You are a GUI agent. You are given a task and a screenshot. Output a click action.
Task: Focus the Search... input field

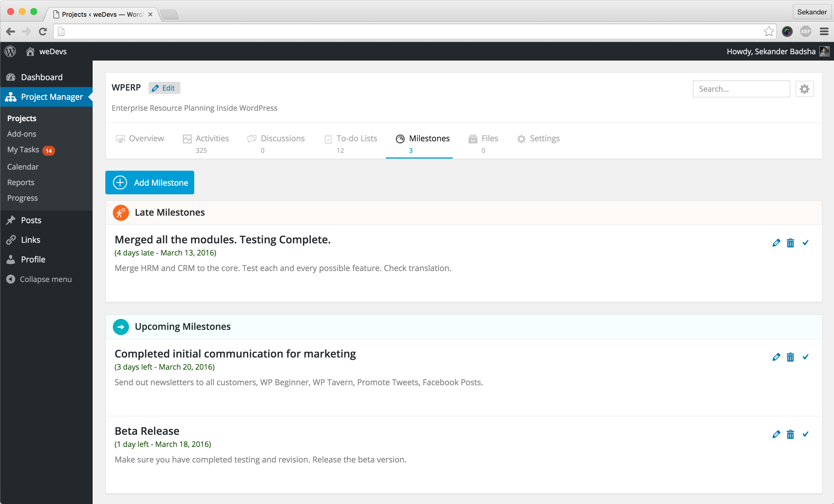click(741, 89)
